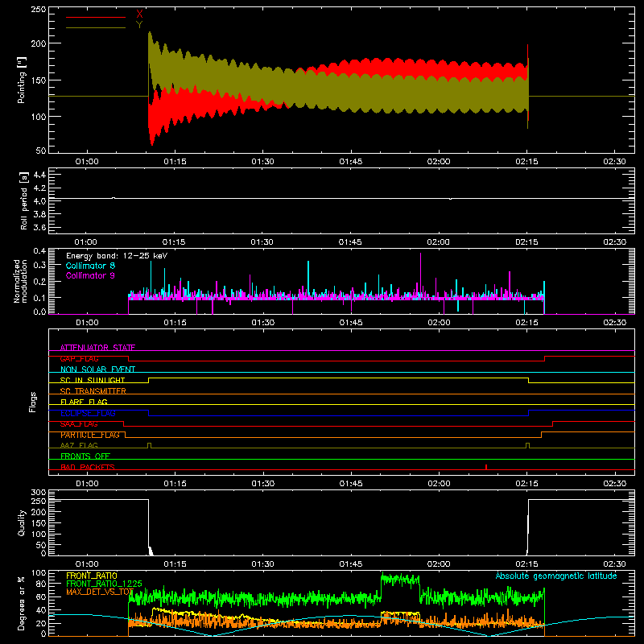
Task: Click the 'ATTENUATOR_STATE' flag label
Action: coord(97,348)
